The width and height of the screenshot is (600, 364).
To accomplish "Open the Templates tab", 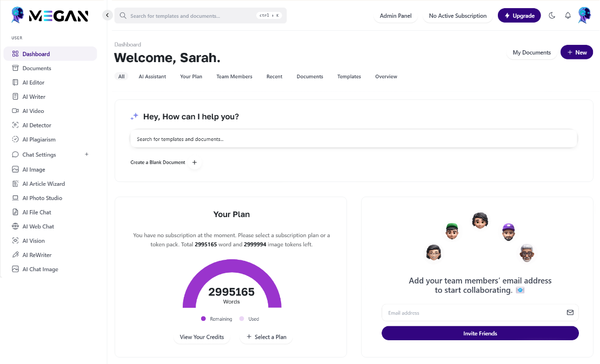I will (x=349, y=77).
